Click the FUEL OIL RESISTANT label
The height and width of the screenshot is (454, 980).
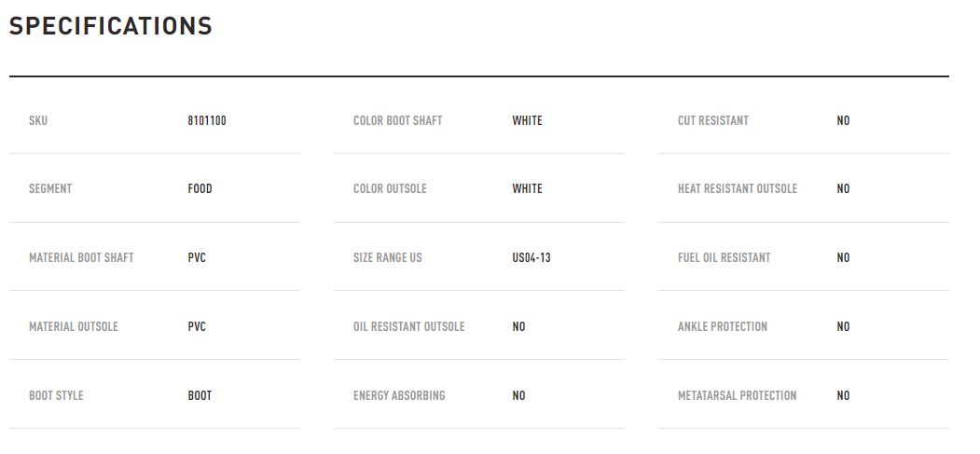725,257
